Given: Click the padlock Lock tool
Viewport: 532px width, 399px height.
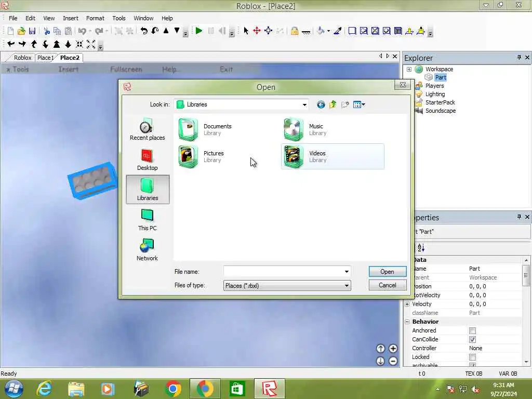Looking at the screenshot, I should coord(294,31).
